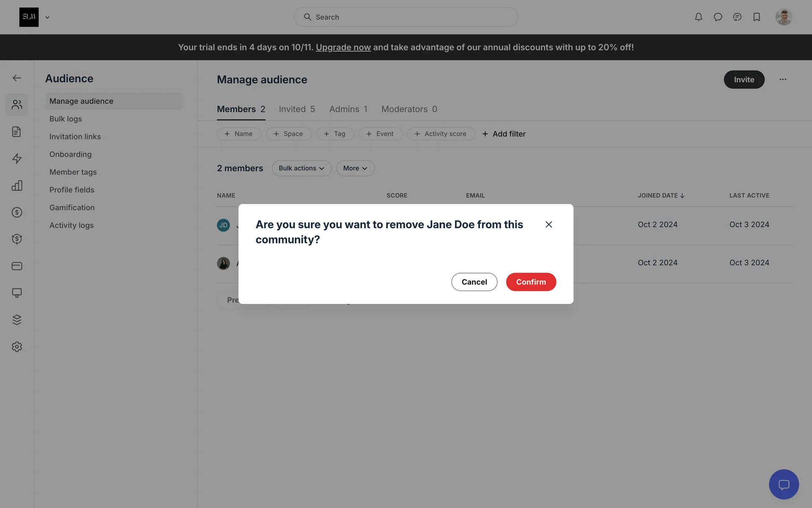This screenshot has height=508, width=812.
Task: Expand the More dropdown
Action: coord(355,168)
